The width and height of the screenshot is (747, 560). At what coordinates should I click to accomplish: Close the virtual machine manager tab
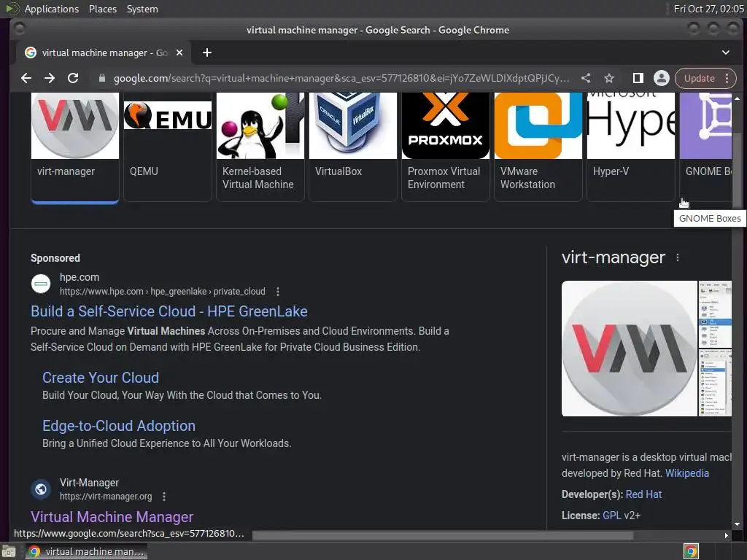pos(179,52)
